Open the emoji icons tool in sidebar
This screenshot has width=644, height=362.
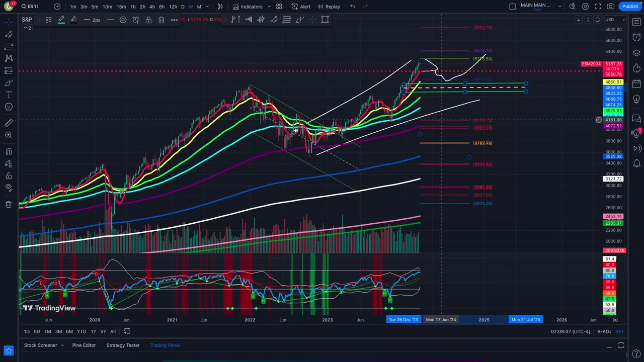coord(9,107)
